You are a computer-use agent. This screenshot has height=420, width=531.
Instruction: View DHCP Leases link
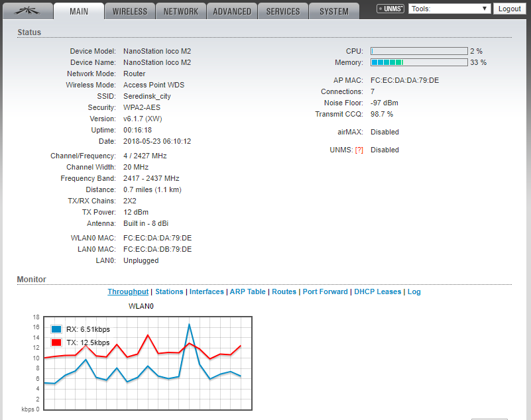(378, 291)
